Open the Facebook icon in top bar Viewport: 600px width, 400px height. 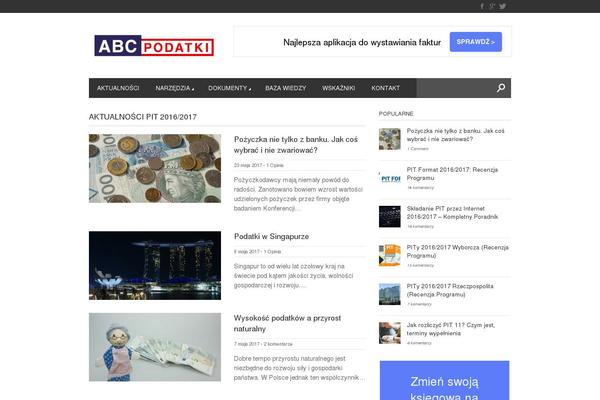pos(482,6)
